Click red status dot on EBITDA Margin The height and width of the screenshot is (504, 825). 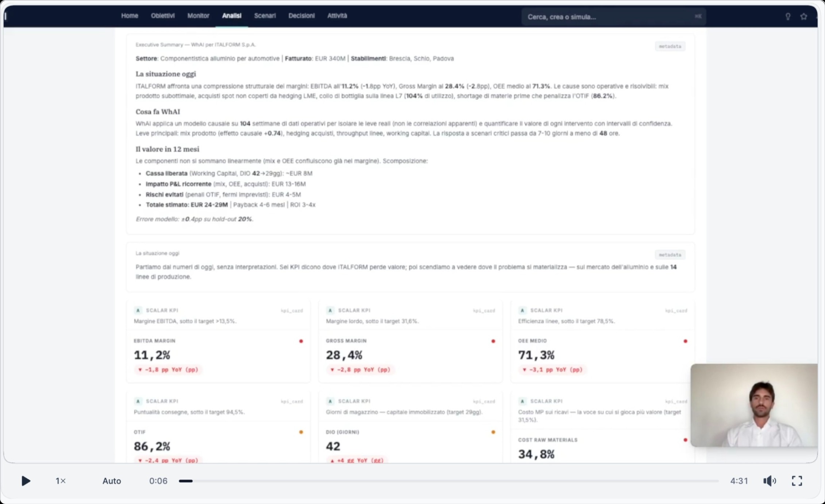[301, 341]
